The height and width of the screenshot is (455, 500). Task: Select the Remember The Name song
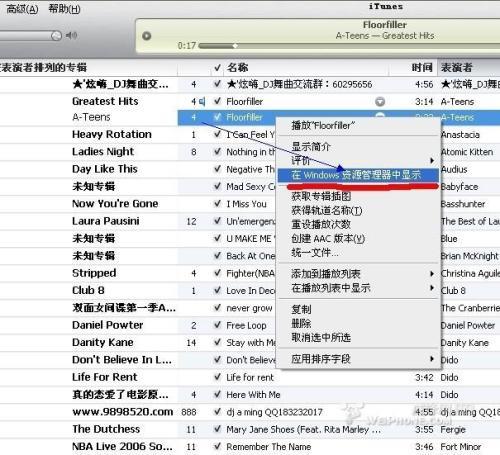269,447
